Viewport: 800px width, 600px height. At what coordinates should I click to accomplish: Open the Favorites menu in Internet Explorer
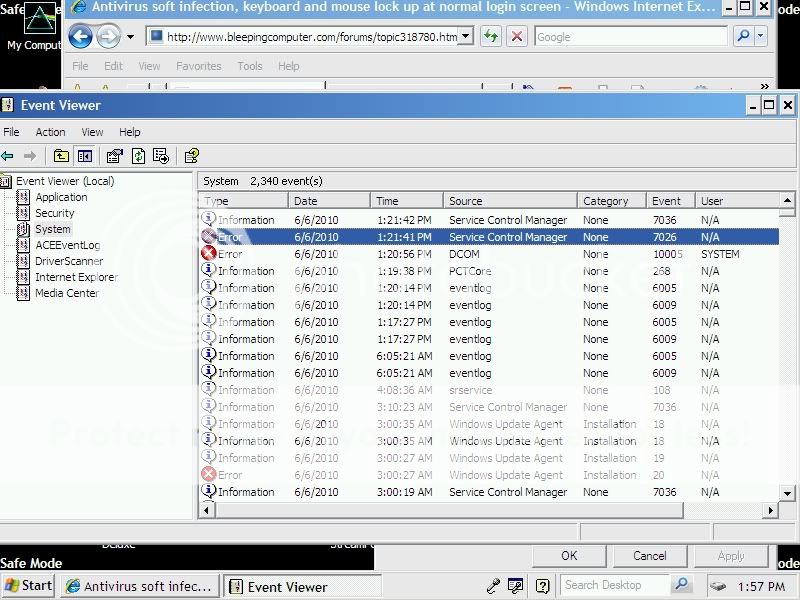coord(198,66)
